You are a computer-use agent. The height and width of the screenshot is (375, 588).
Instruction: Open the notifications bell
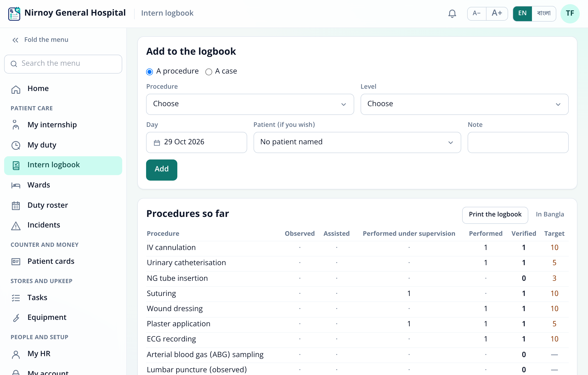pos(452,13)
